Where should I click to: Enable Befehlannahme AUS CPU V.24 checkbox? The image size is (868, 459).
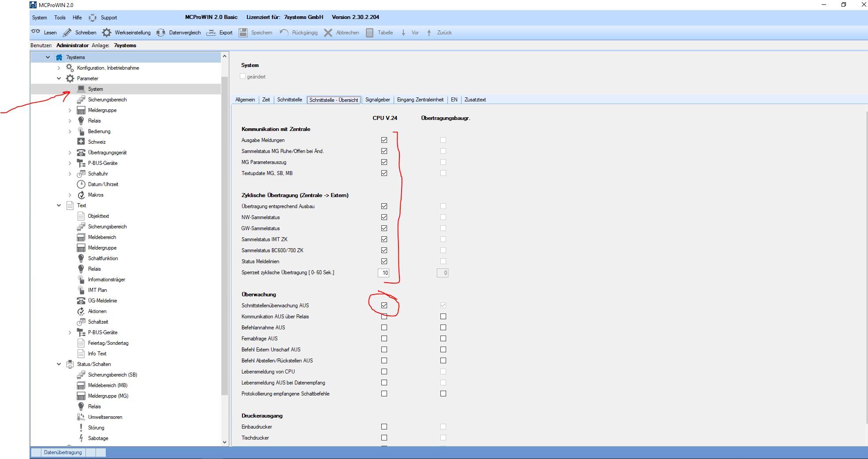pyautogui.click(x=384, y=327)
